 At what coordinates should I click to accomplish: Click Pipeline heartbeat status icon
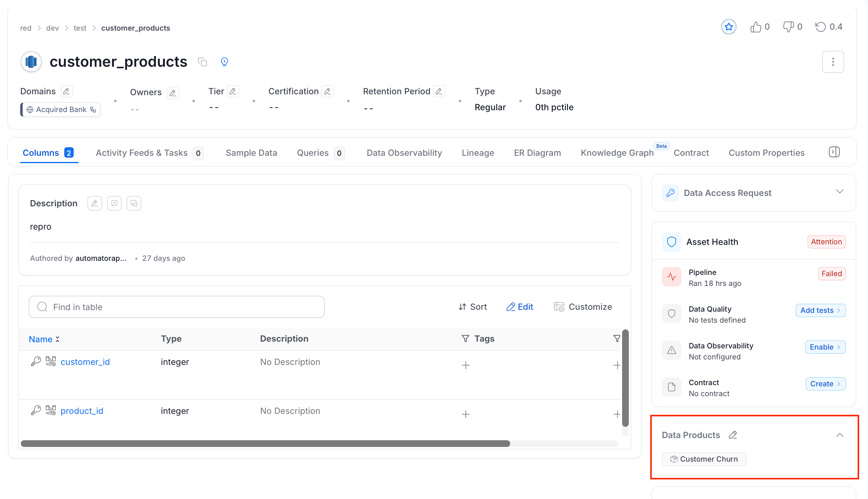pos(671,277)
